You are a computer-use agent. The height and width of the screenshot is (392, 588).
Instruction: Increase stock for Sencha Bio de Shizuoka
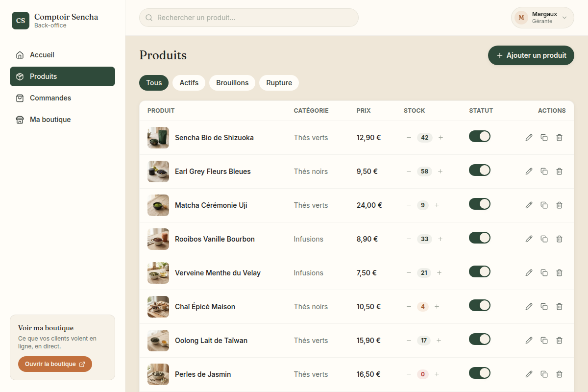(441, 138)
